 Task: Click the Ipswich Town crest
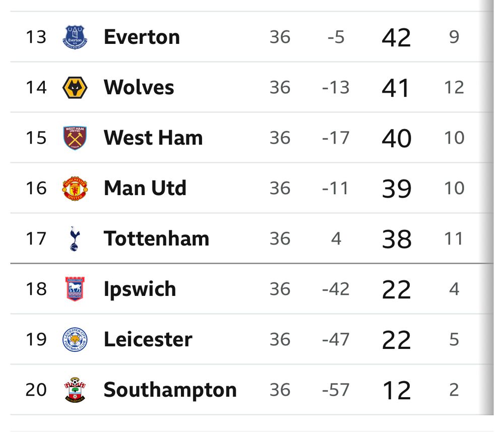[x=75, y=289]
